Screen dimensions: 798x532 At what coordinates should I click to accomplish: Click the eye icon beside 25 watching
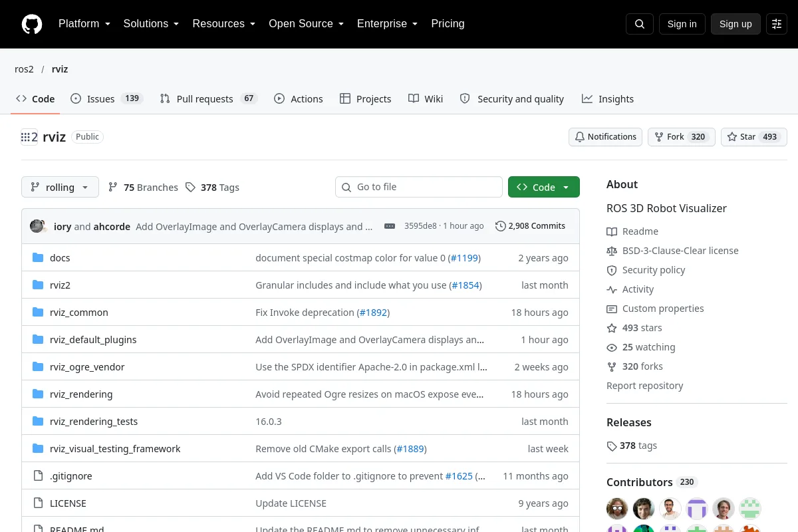(x=612, y=347)
